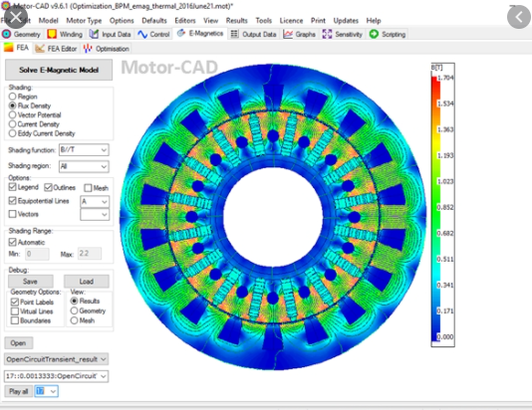Open the Licence menu
Screen dimensions: 532x410
point(291,21)
